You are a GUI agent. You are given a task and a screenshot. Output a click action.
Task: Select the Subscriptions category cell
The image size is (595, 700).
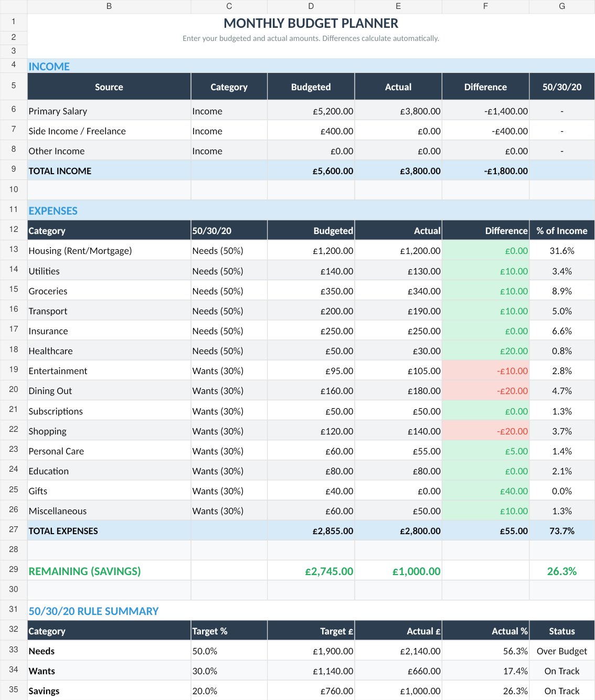point(109,411)
